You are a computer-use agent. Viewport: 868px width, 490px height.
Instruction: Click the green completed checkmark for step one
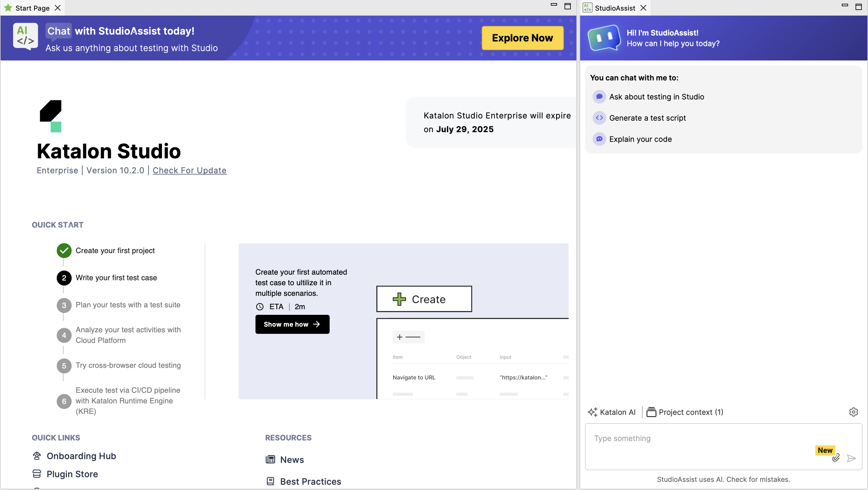point(64,250)
